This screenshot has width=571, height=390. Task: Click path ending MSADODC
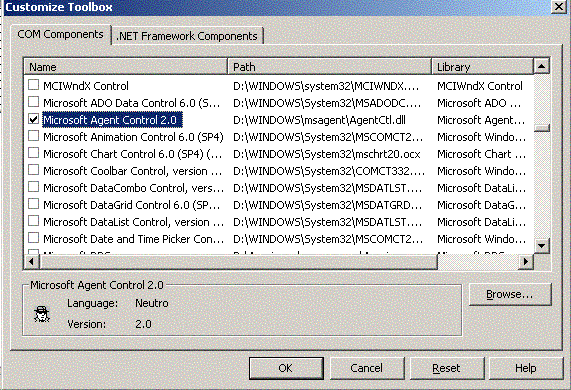pos(327,103)
